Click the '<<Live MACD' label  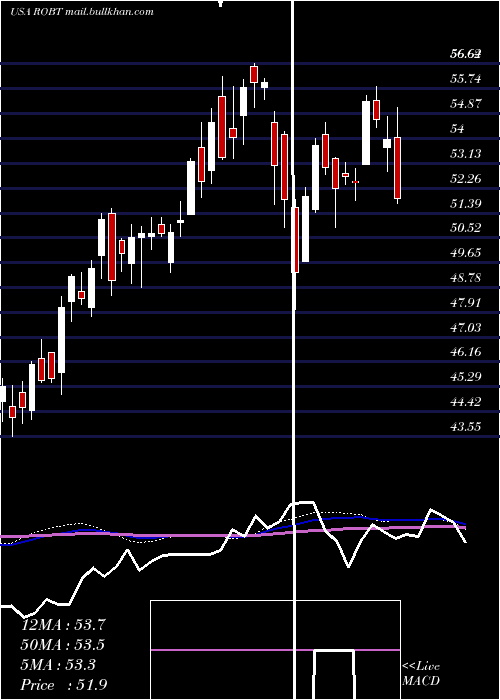click(x=421, y=673)
